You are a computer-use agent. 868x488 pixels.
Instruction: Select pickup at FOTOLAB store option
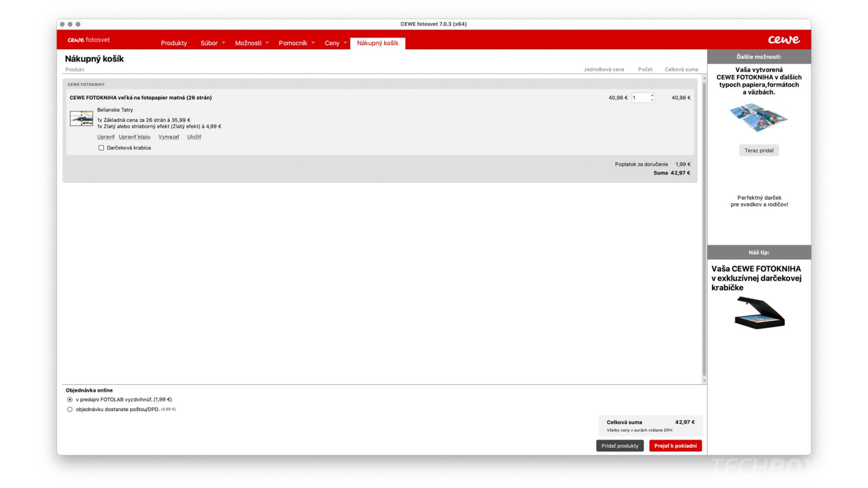(x=70, y=399)
